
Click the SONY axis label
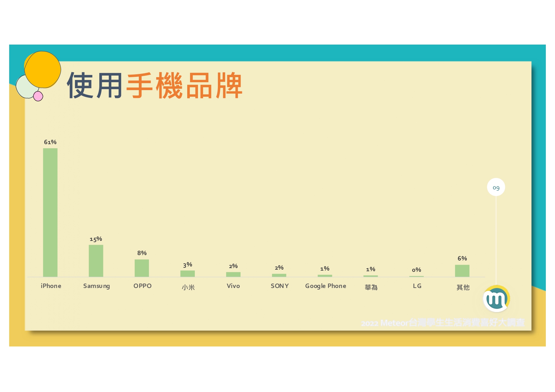click(280, 286)
